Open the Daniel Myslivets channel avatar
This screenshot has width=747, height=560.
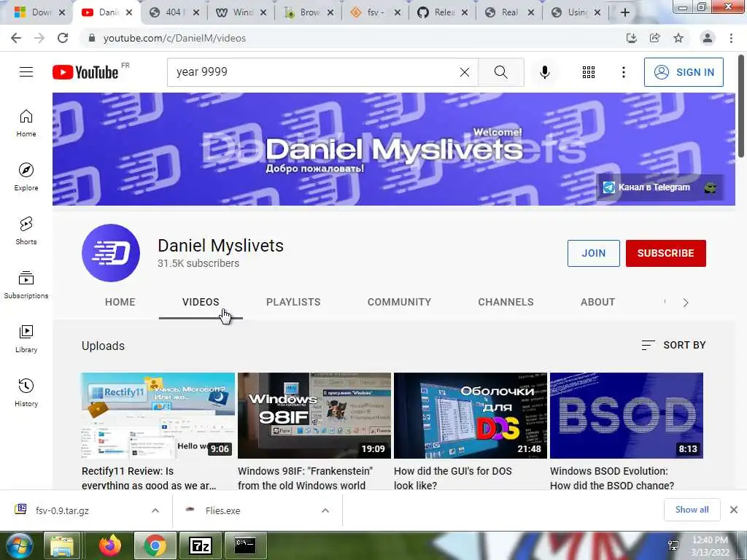(111, 253)
